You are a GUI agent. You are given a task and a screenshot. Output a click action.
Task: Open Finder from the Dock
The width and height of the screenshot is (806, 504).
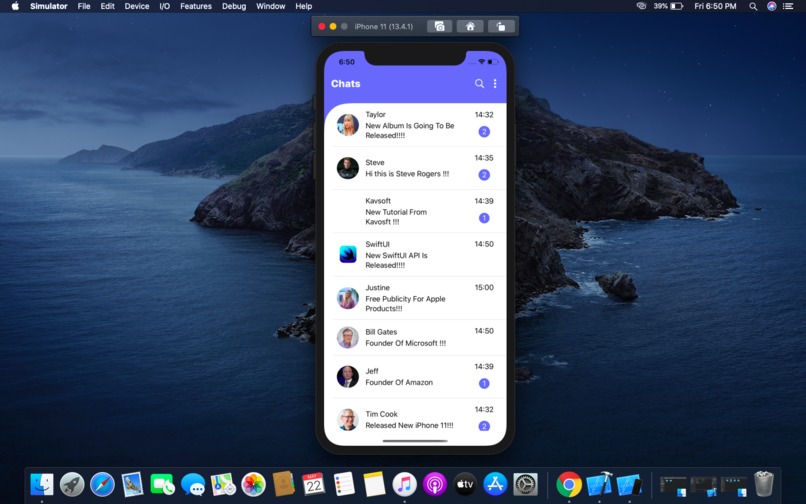coord(42,484)
